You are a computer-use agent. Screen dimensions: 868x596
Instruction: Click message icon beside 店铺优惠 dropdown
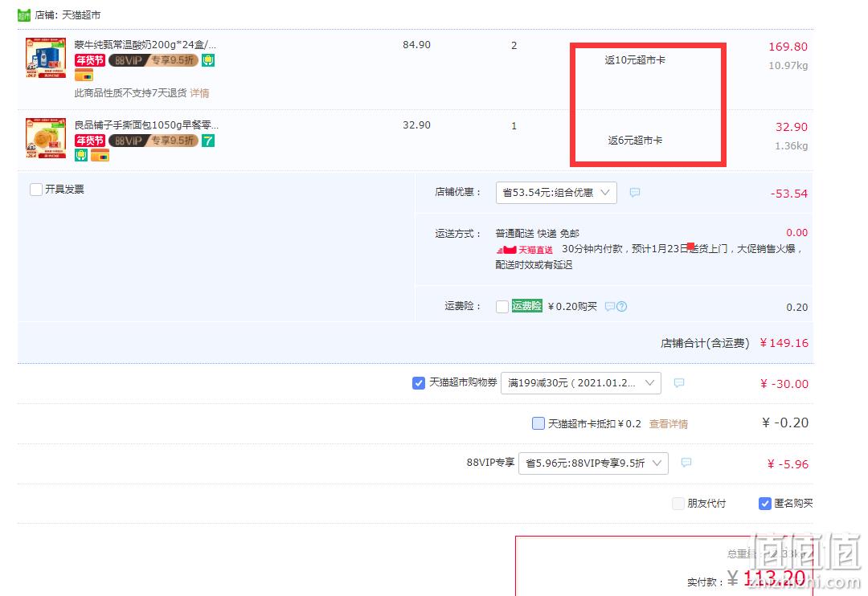[x=635, y=192]
